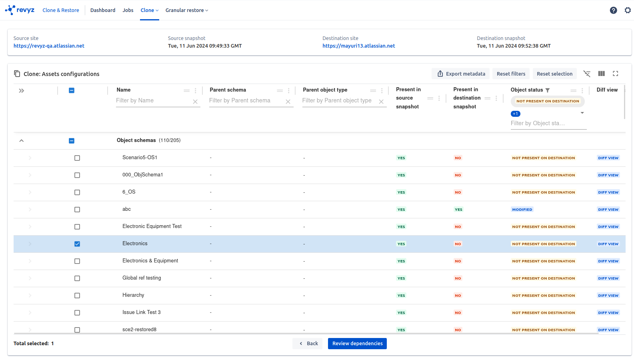Open Diff view for the abc row
Viewport: 634px width, 364px height.
click(608, 210)
